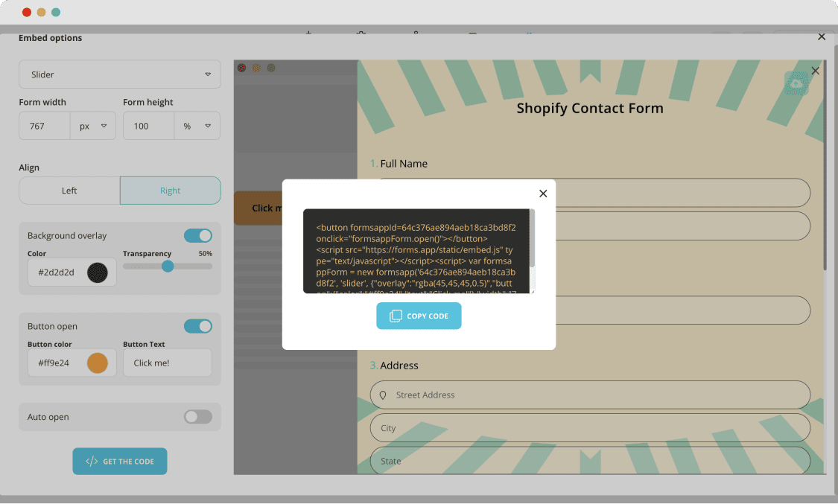Click the '1. Full Name' question label

coord(399,164)
